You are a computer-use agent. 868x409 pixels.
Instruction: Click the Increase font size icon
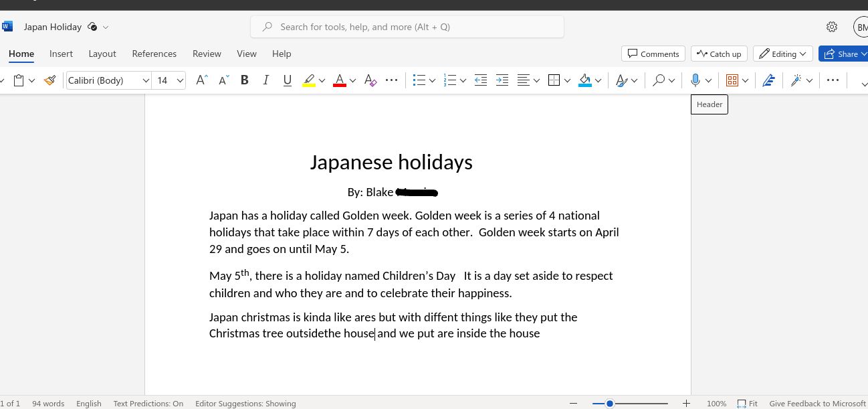tap(201, 80)
